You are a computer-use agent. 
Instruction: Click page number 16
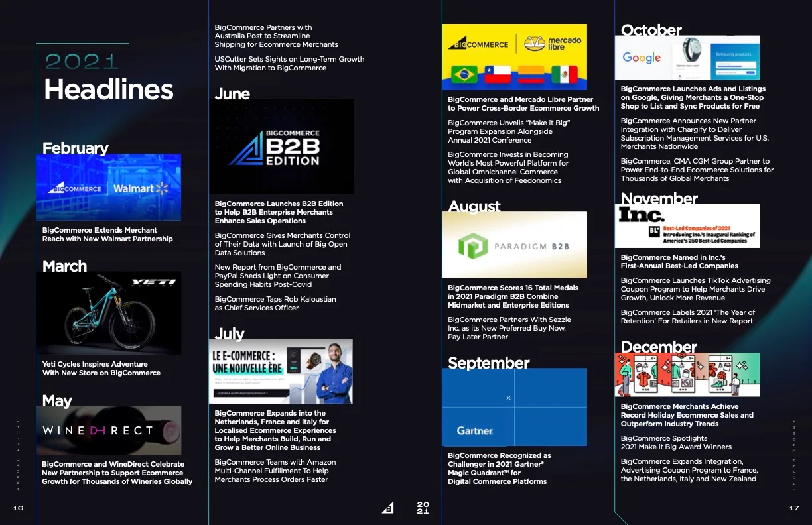point(18,508)
